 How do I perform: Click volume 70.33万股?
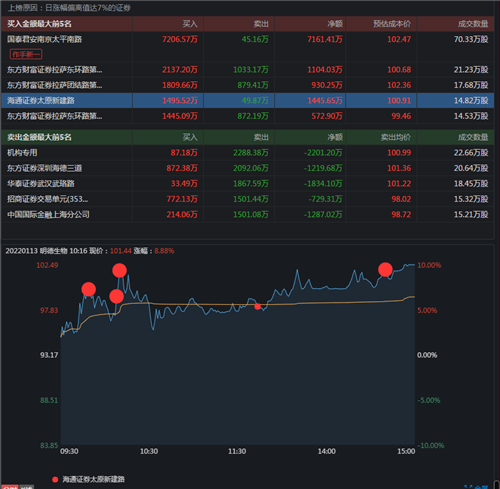[471, 39]
